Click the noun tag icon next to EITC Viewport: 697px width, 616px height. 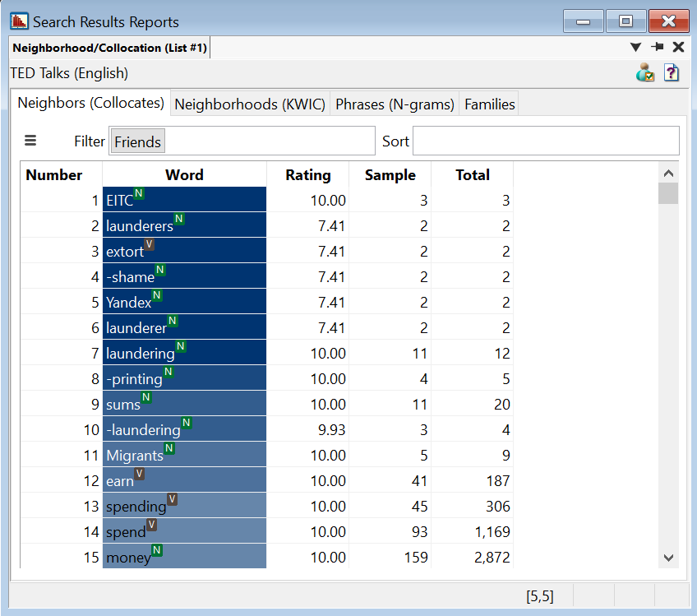tap(139, 193)
